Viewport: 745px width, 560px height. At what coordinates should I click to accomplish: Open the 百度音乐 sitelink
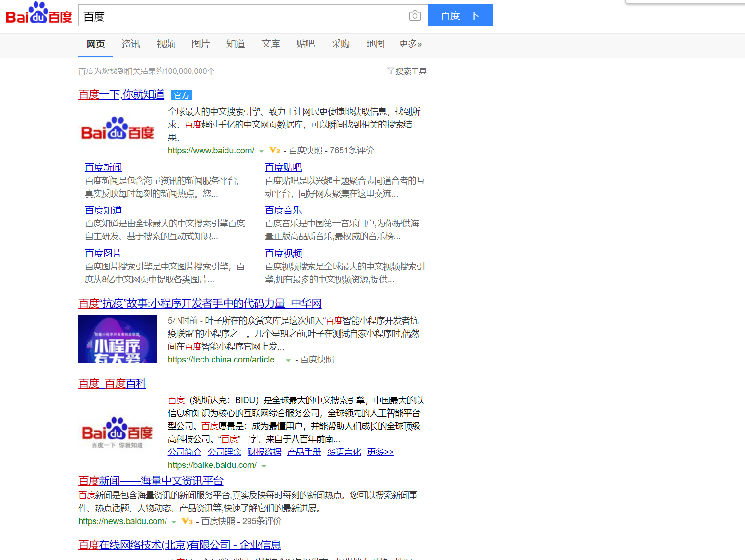coord(284,210)
